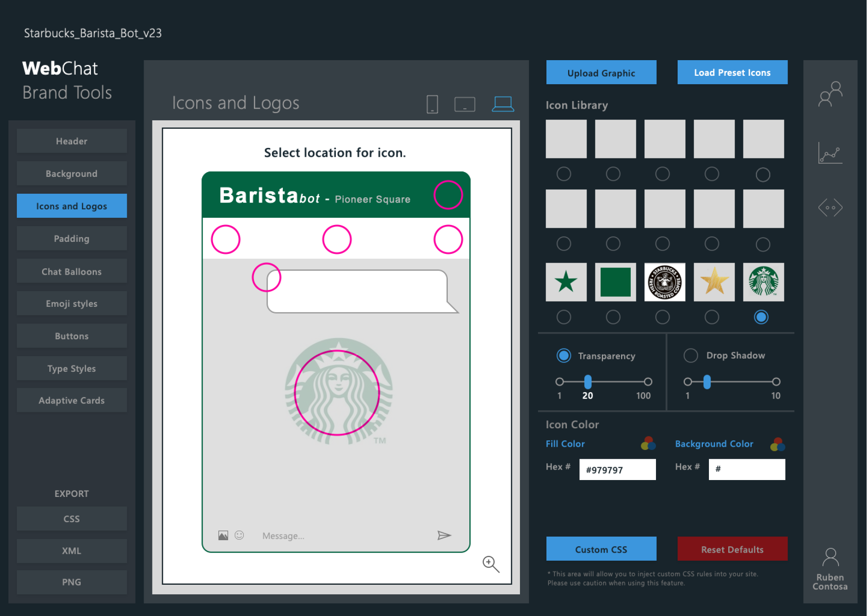This screenshot has height=616, width=867.
Task: Place icon at right of white banner row
Action: coord(448,239)
